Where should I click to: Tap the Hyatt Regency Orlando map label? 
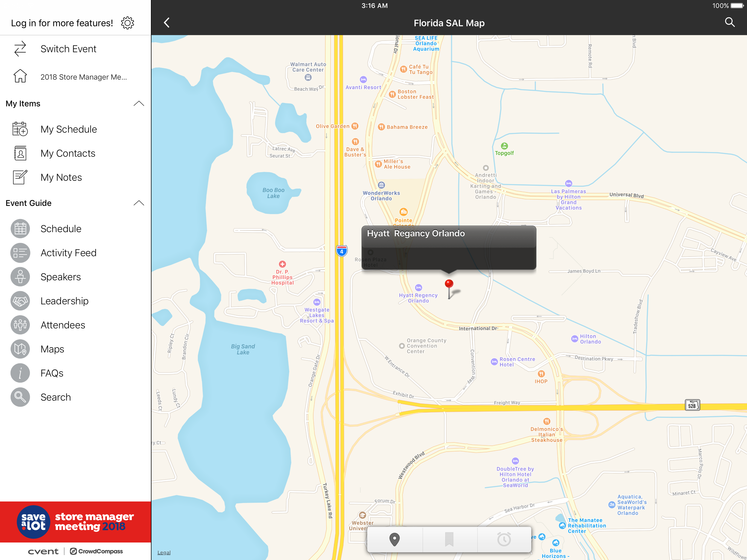(x=418, y=297)
